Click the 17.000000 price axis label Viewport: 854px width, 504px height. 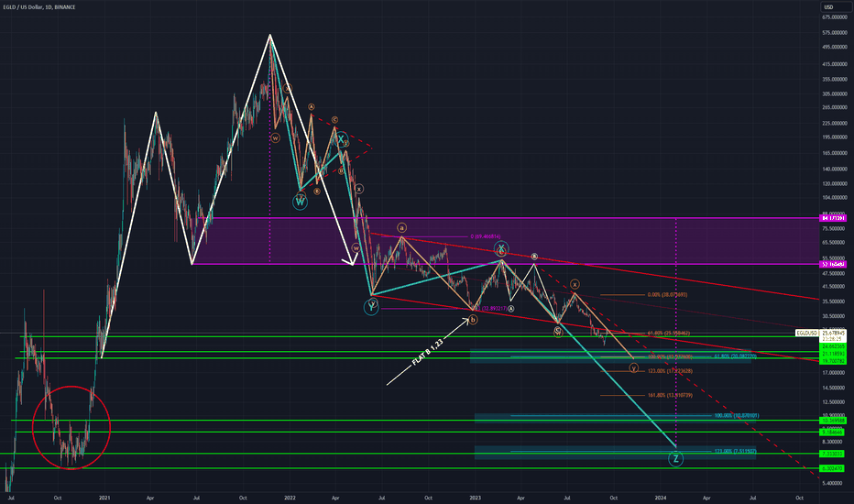click(x=835, y=373)
